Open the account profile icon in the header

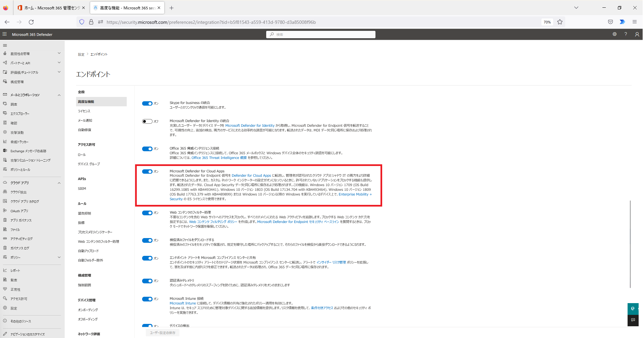coord(637,34)
